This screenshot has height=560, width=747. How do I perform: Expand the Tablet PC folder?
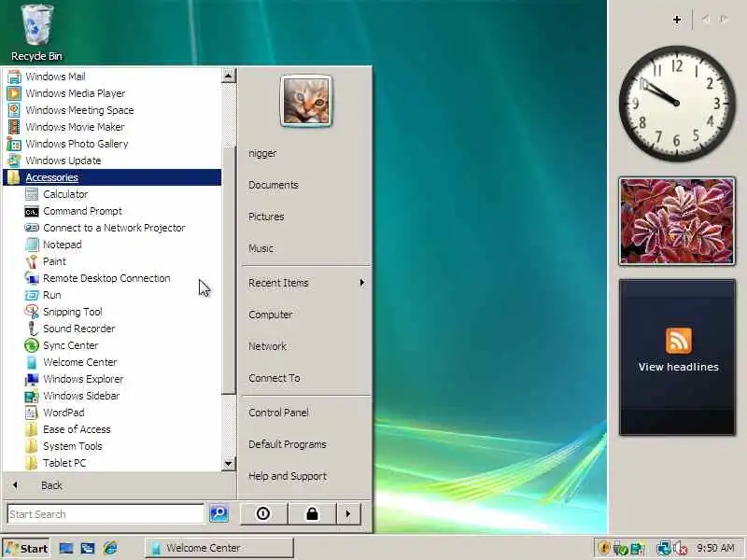(x=112, y=463)
